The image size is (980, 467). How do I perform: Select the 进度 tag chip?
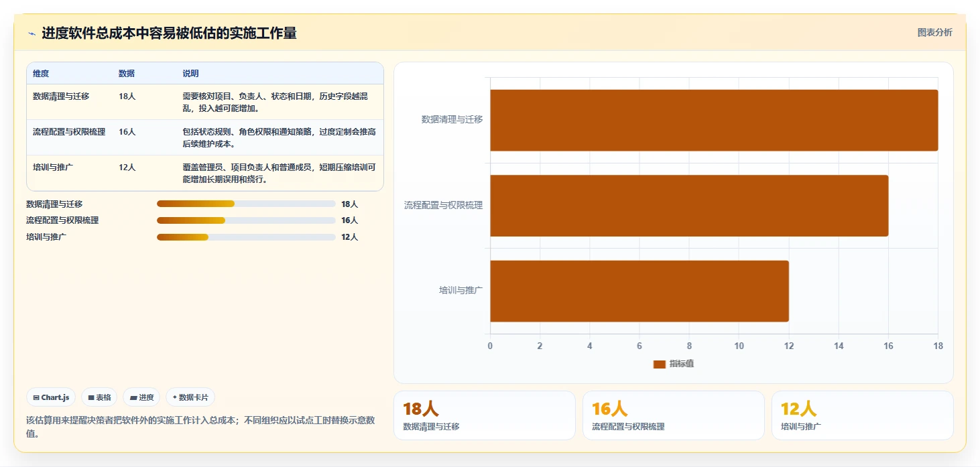141,397
